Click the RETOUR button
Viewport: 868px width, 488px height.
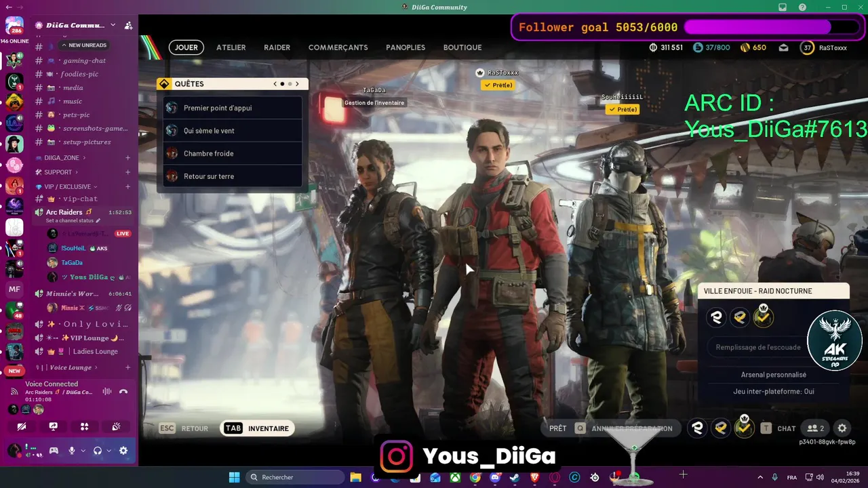coord(183,428)
